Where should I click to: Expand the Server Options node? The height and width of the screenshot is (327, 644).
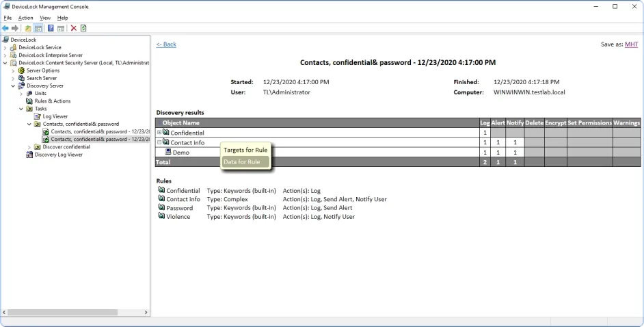(x=13, y=70)
